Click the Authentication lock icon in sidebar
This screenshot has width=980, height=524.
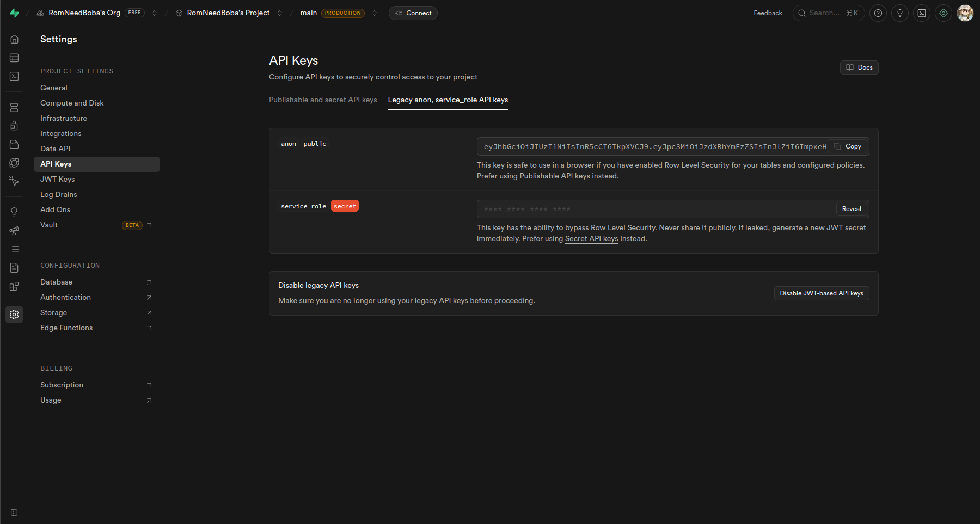(x=14, y=126)
